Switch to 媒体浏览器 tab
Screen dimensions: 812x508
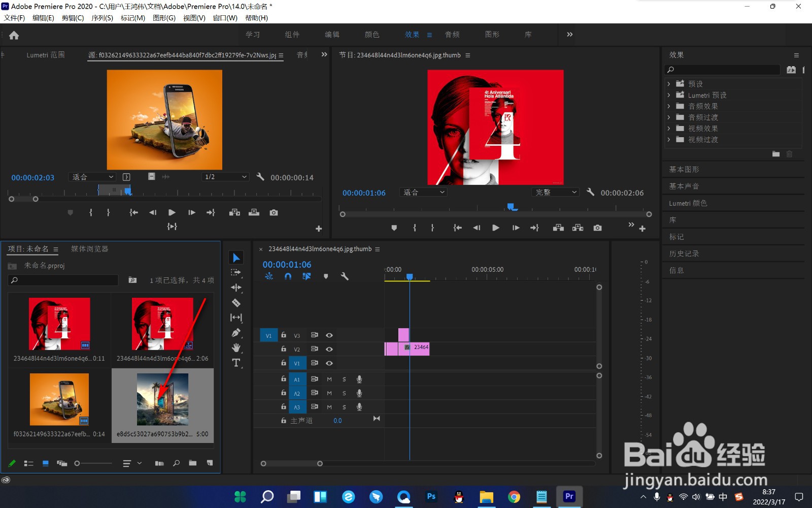pos(90,249)
